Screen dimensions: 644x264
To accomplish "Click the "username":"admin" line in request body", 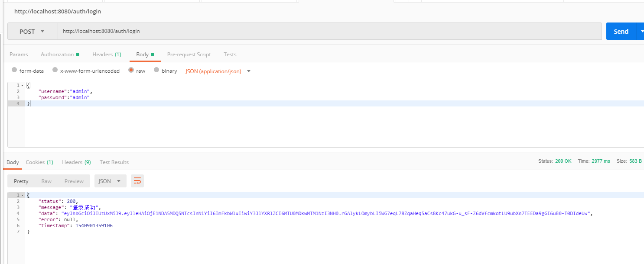I will [x=65, y=92].
